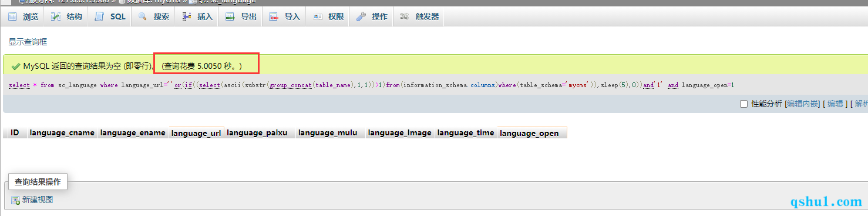
Task: Sort by language_cname column header
Action: click(62, 132)
